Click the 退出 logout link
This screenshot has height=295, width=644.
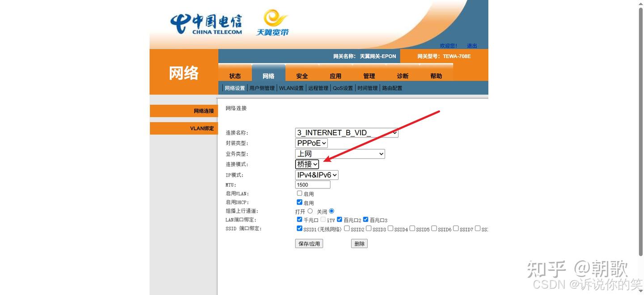click(x=471, y=45)
